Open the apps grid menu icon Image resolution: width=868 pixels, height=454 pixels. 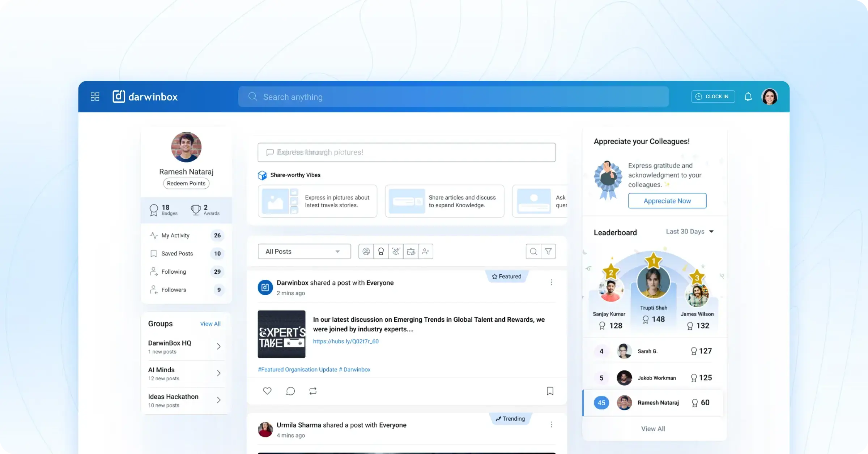95,97
